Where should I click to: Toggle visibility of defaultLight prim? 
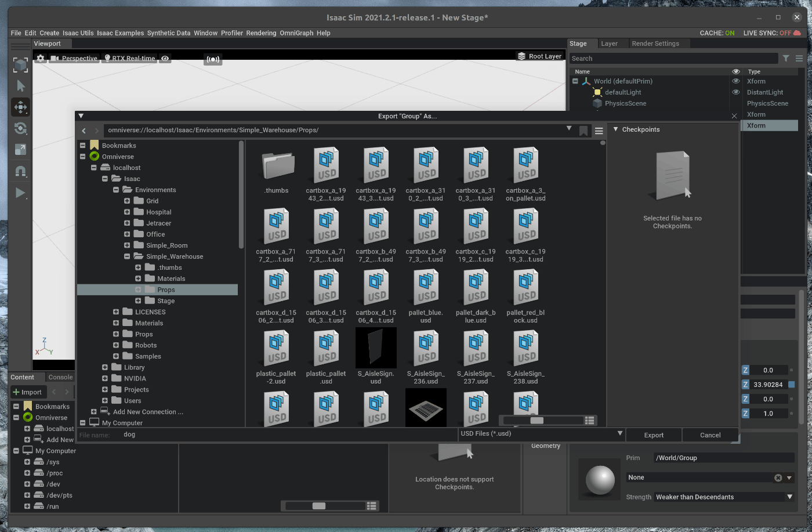[736, 92]
